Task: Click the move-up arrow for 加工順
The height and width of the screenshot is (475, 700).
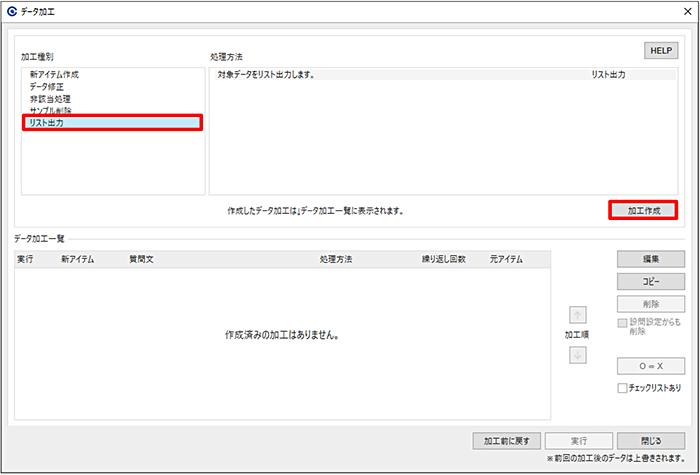Action: pos(579,314)
